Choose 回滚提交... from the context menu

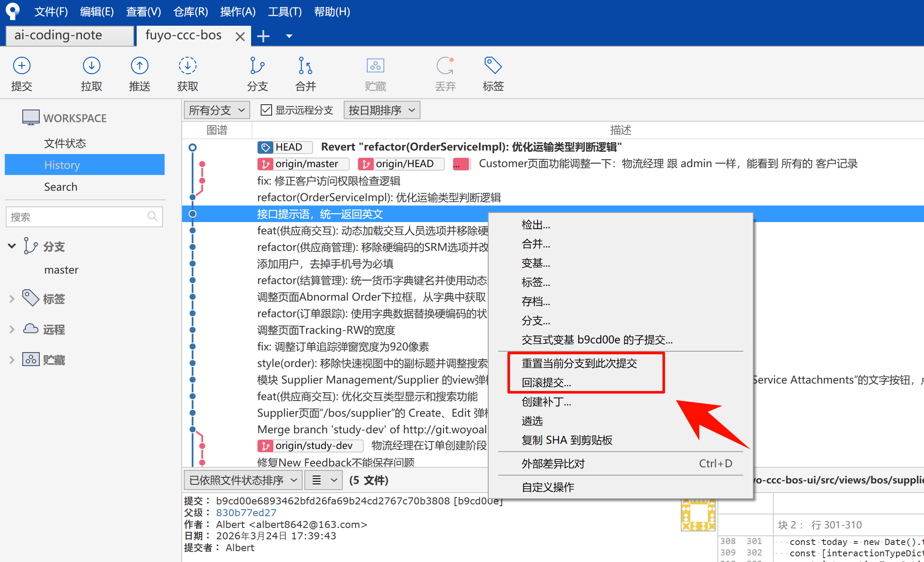coord(546,383)
